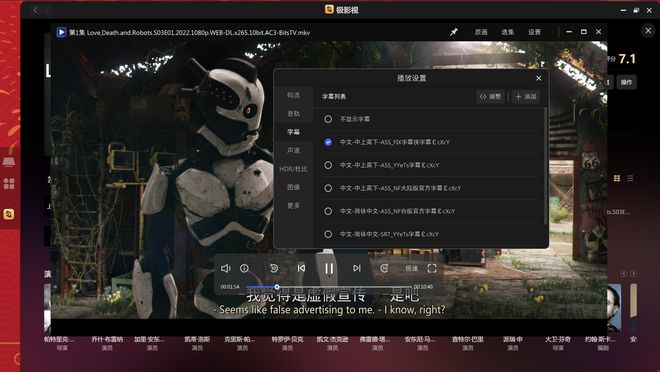The image size is (660, 372).
Task: Click 调整 to adjust subtitle timing
Action: [490, 96]
